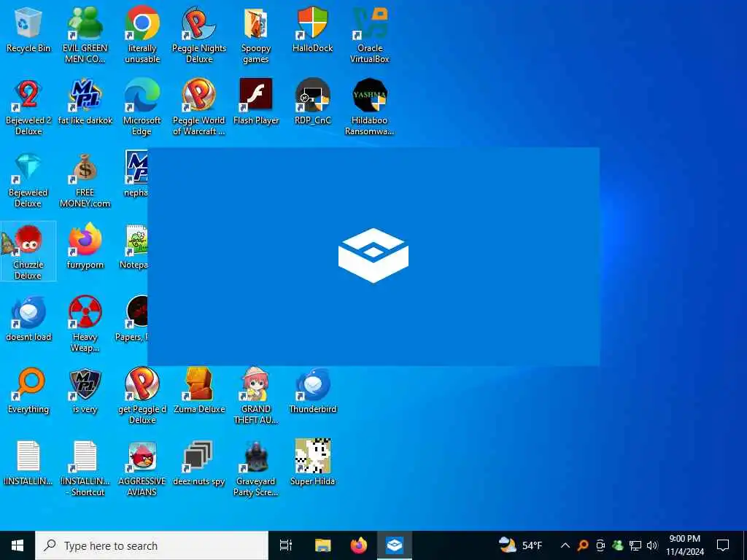Expand the hidden tray icons chevron
This screenshot has height=560, width=747.
tap(565, 545)
